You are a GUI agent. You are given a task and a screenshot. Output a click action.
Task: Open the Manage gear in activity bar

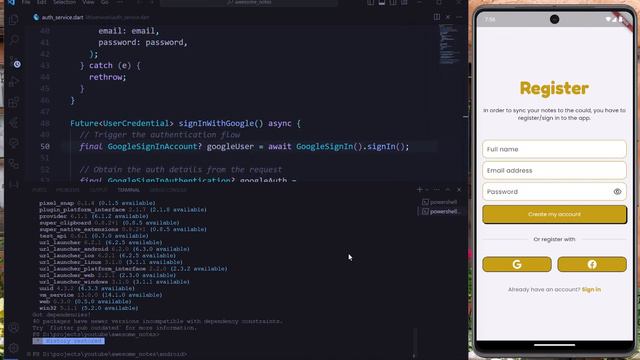(13, 347)
